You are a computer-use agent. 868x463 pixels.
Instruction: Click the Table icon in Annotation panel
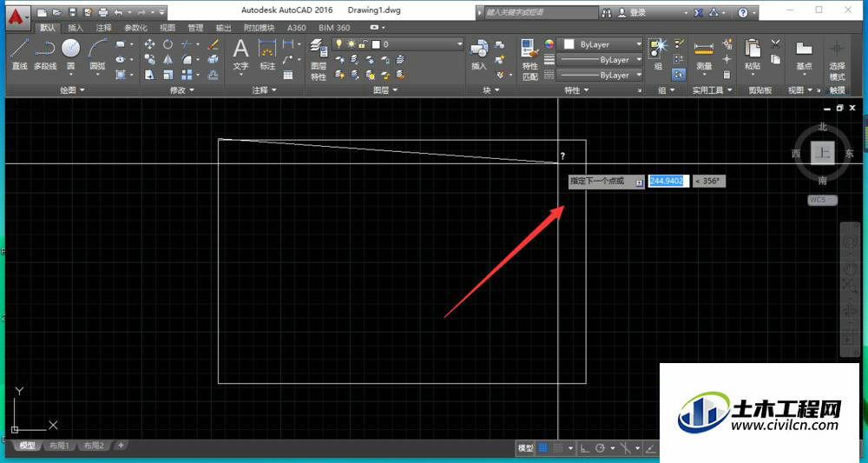[288, 75]
